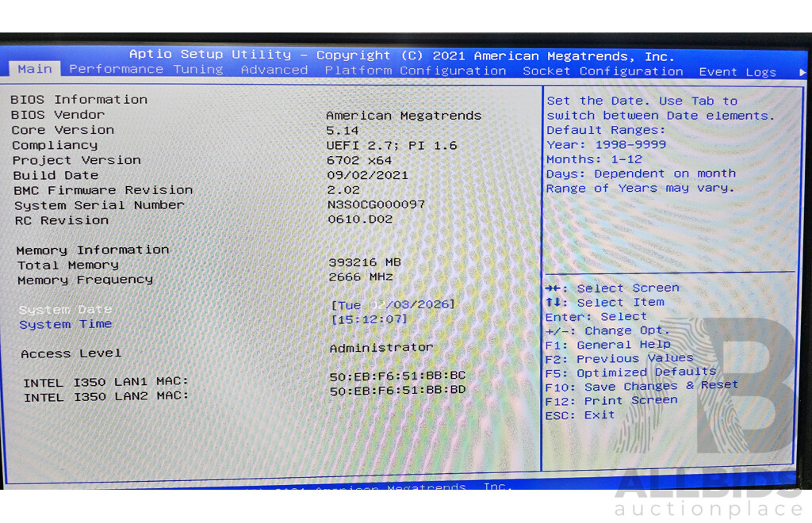Open the Advanced tab
The height and width of the screenshot is (523, 812).
[x=274, y=70]
